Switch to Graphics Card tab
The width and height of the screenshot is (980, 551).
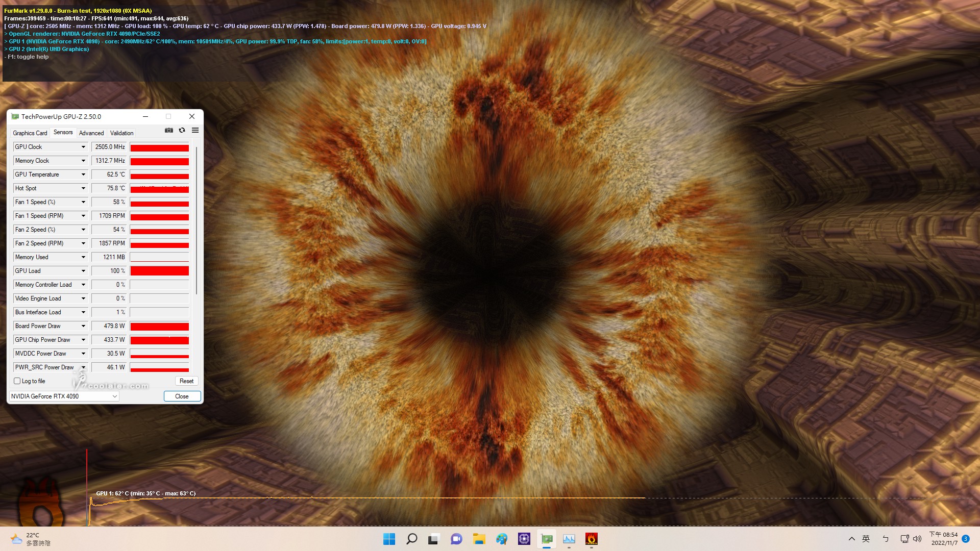[30, 133]
